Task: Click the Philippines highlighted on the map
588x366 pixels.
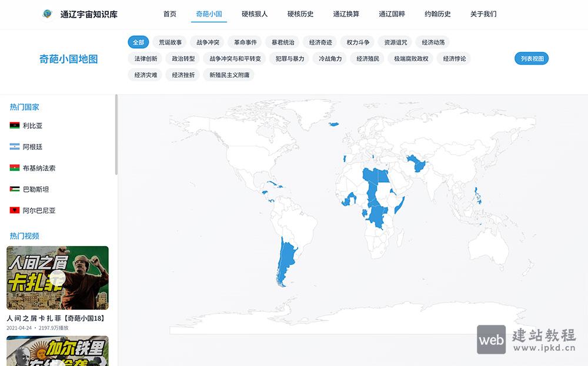Action: point(477,196)
